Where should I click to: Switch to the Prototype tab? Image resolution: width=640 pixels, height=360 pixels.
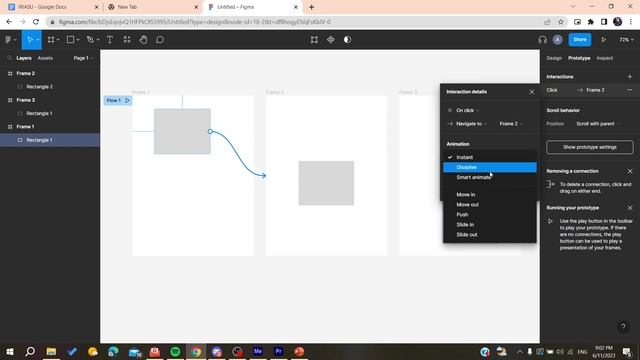tap(579, 58)
